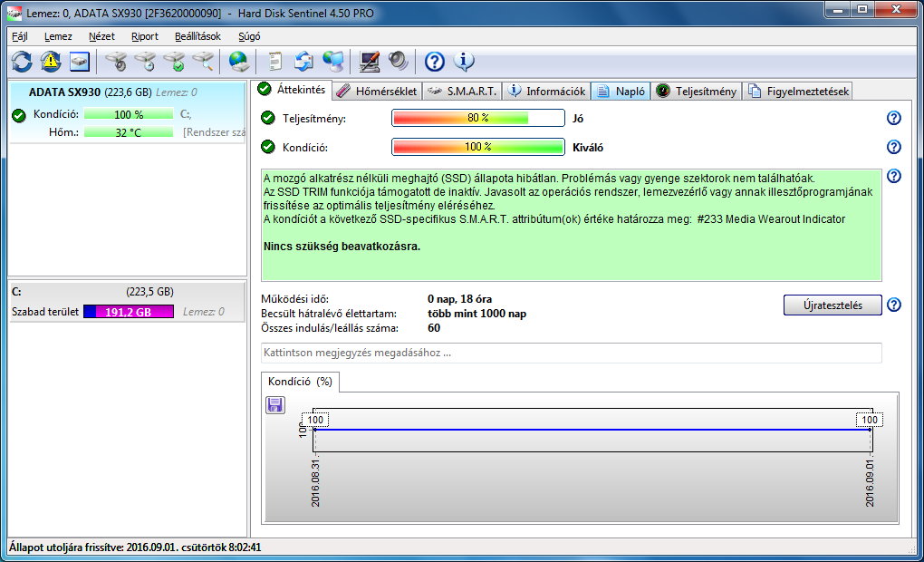The image size is (924, 562).
Task: Click the info bubble about icon
Action: coord(464,62)
